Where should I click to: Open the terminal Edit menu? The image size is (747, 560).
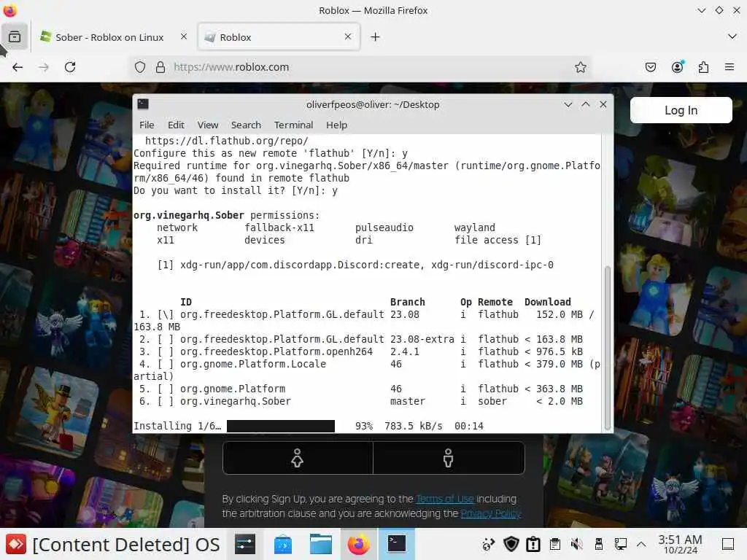(176, 125)
